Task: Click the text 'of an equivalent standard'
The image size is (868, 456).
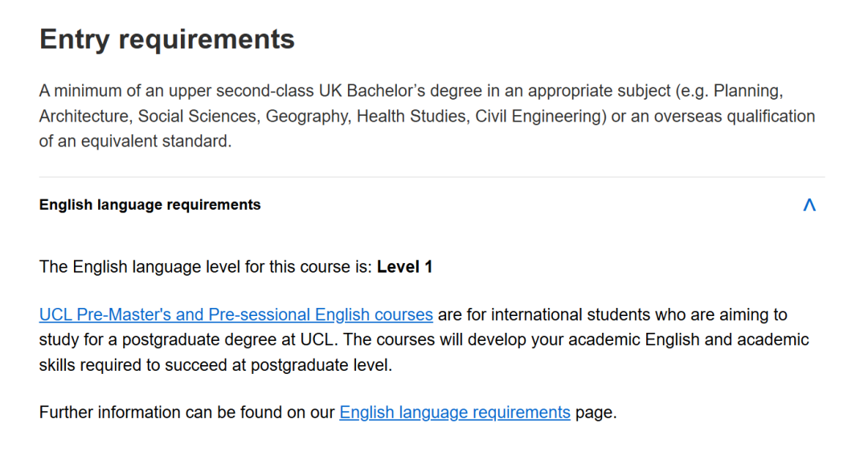Action: click(x=135, y=142)
